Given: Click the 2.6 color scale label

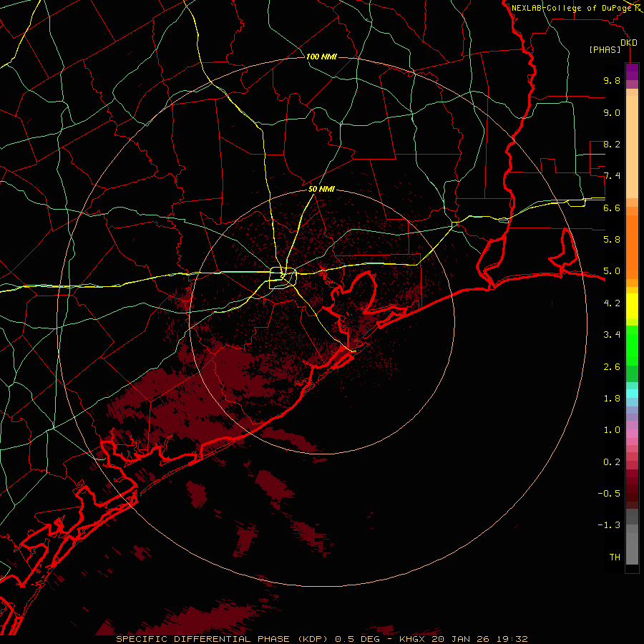Looking at the screenshot, I should 612,367.
